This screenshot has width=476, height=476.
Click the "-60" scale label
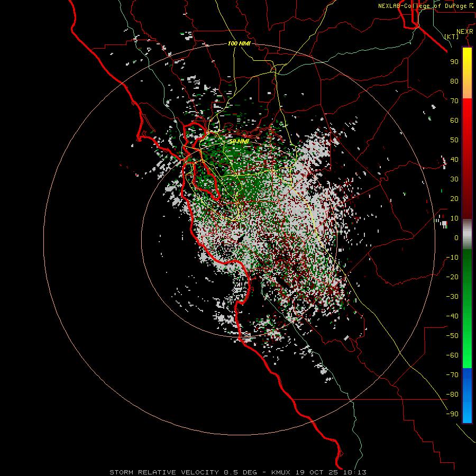click(452, 355)
